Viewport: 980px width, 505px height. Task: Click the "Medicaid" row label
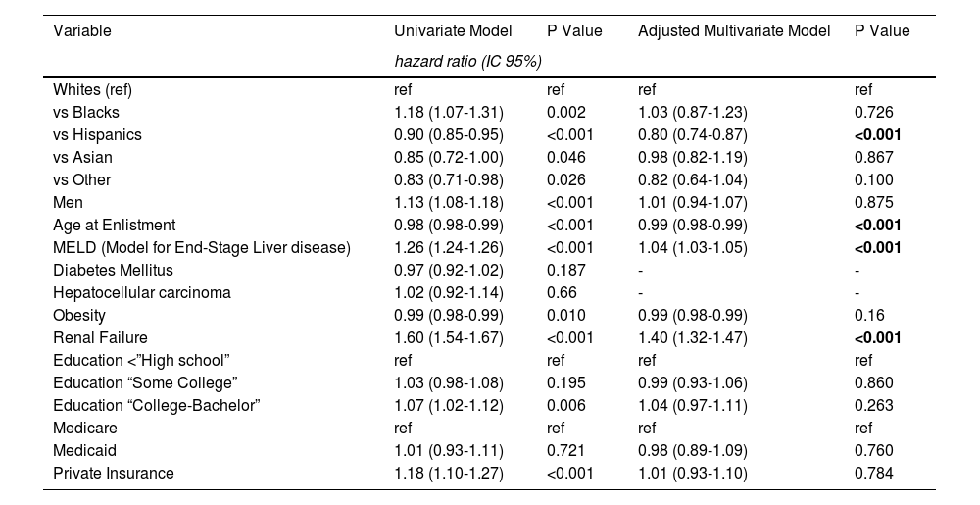[x=84, y=450]
